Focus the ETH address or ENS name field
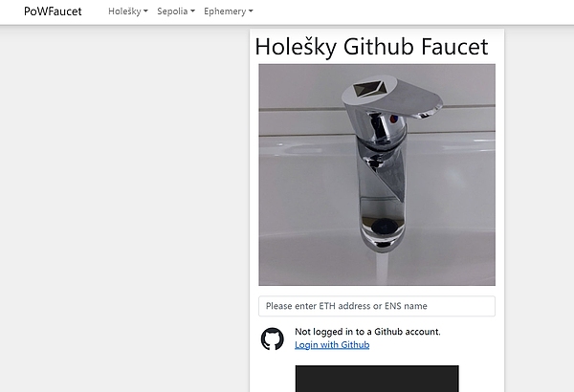 tap(377, 306)
